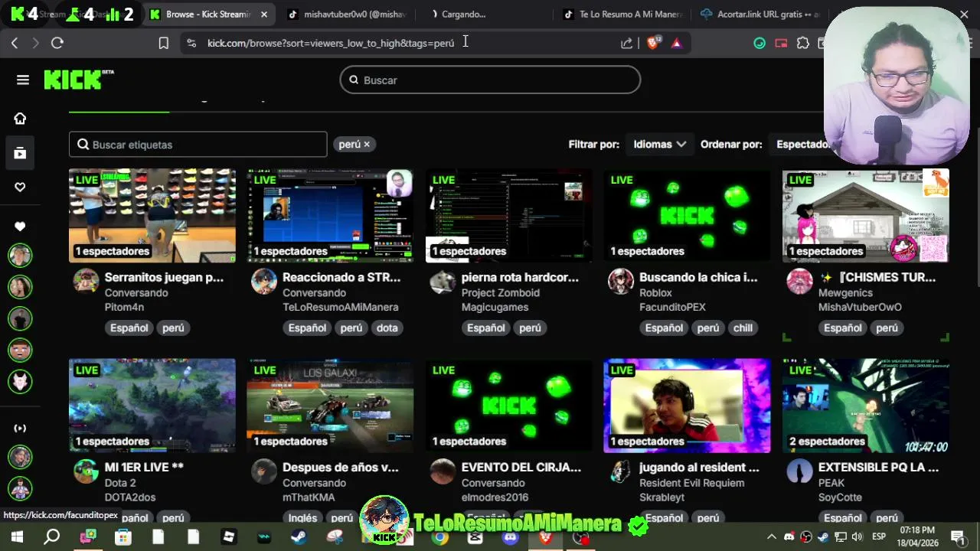This screenshot has height=551, width=980.
Task: Open the Browse icon in Kick sidebar
Action: 20,153
